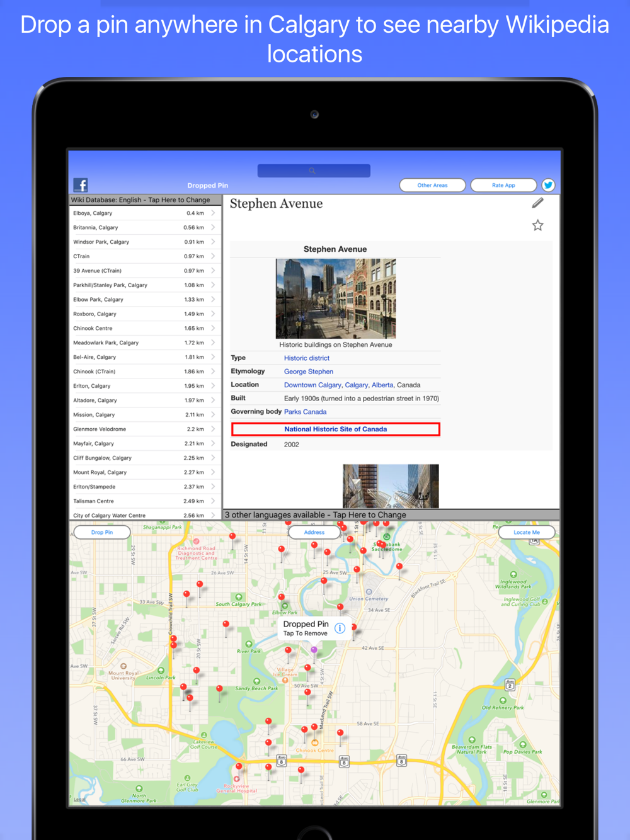This screenshot has height=840, width=630.
Task: Expand the Windsor Park, Calgary chevron
Action: tap(213, 242)
